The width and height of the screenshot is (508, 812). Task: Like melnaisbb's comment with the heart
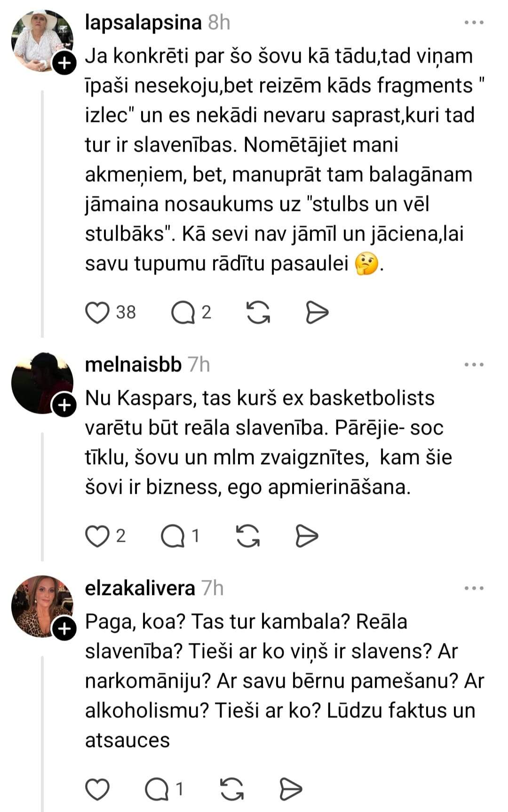(97, 536)
